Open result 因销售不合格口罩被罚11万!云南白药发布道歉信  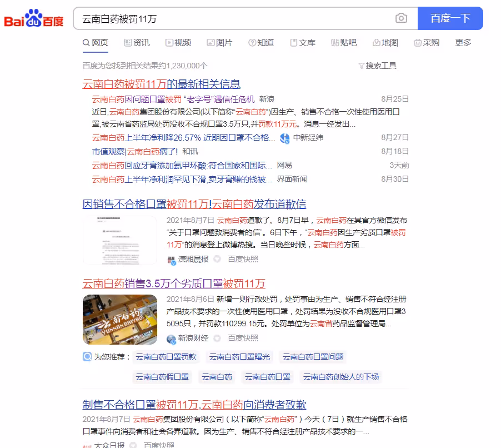(194, 203)
